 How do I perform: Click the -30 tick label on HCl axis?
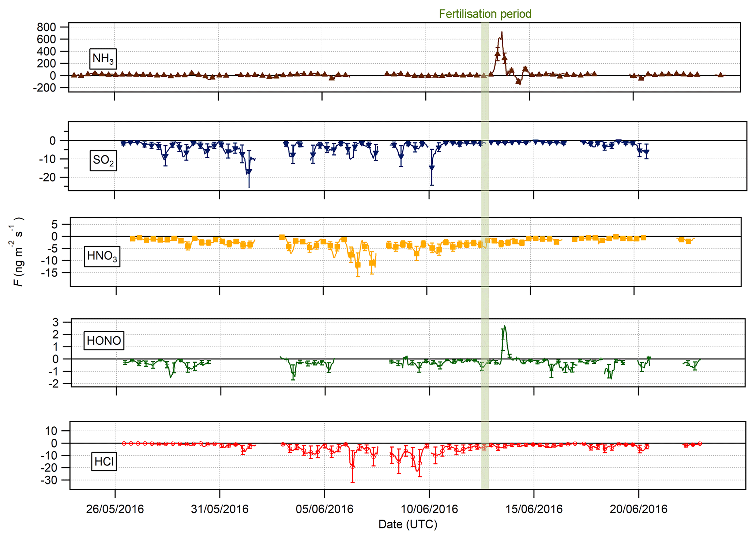click(49, 480)
